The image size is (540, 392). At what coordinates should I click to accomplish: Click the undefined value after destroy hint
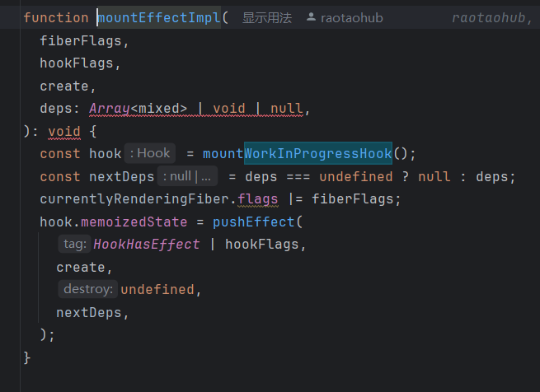point(157,289)
